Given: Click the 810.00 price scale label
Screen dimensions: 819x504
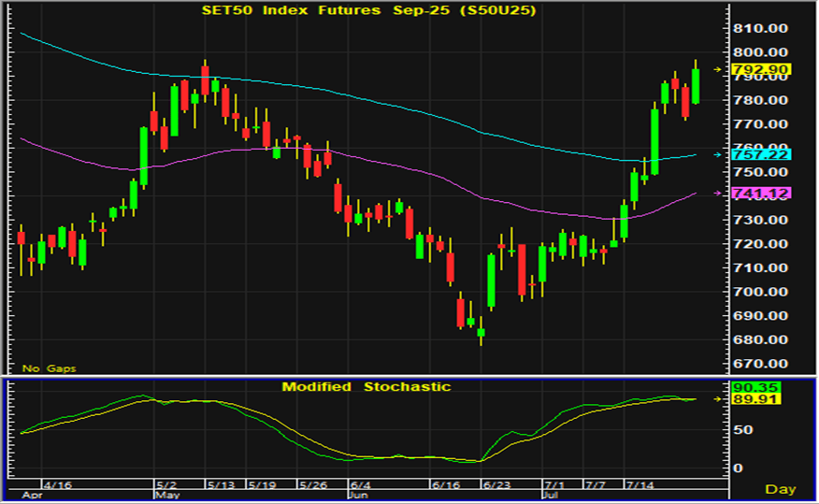Looking at the screenshot, I should [762, 28].
